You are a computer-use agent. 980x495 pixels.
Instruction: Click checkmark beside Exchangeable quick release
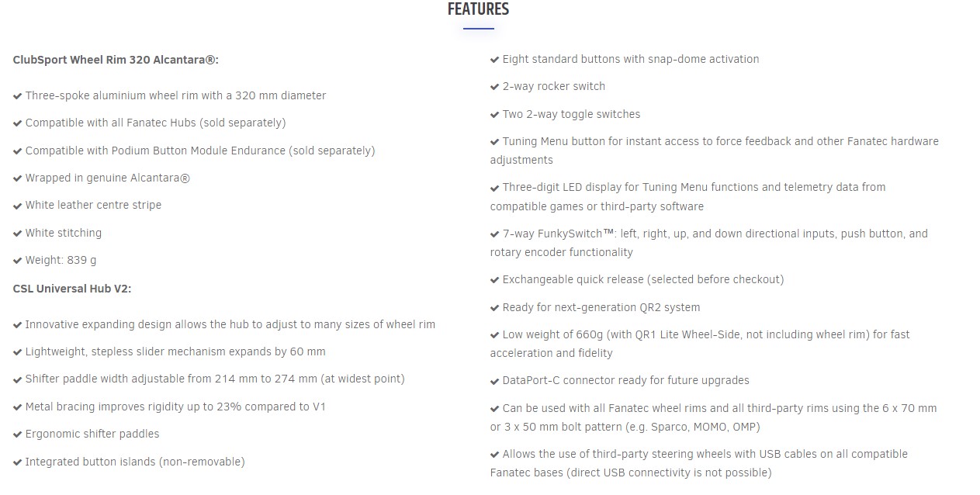(495, 280)
